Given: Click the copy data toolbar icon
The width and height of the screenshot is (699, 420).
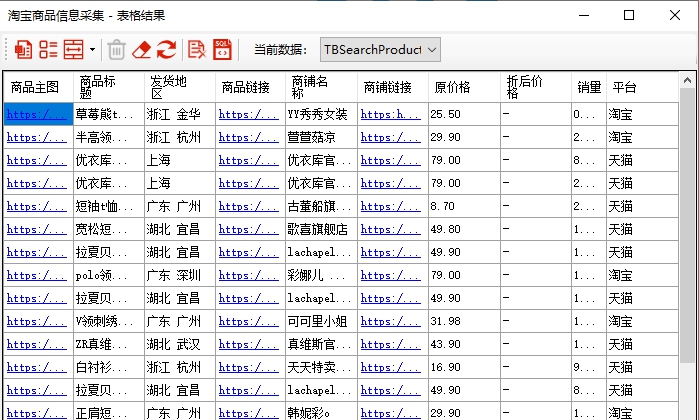Looking at the screenshot, I should (x=23, y=49).
